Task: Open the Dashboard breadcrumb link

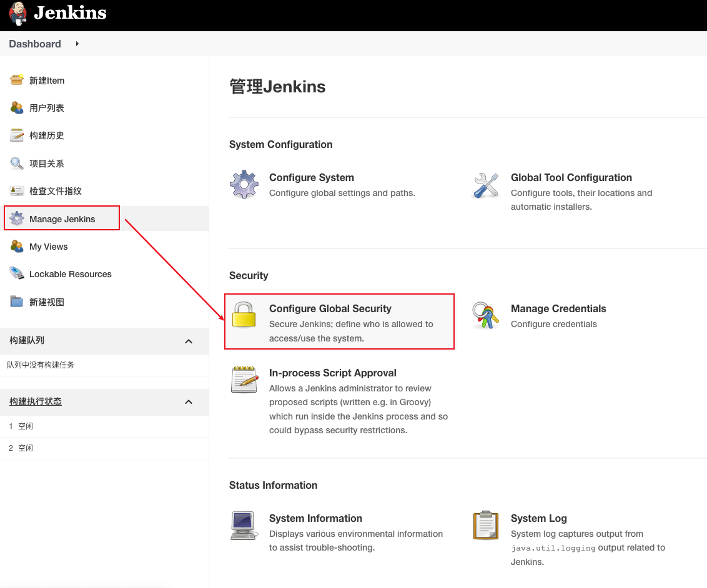Action: click(x=35, y=44)
